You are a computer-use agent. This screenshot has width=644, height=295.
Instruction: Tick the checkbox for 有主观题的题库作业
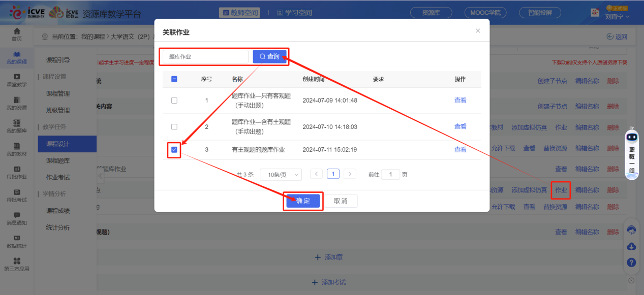[174, 150]
